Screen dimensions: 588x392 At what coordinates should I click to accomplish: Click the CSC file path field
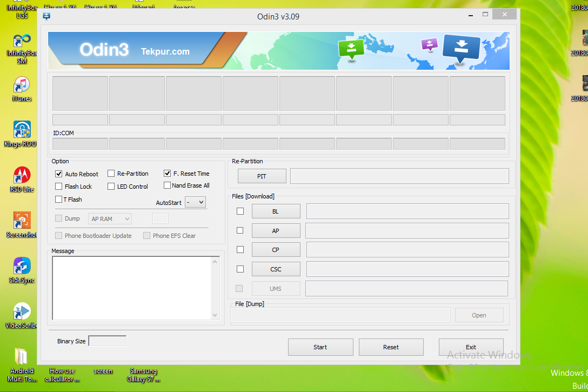click(x=407, y=269)
